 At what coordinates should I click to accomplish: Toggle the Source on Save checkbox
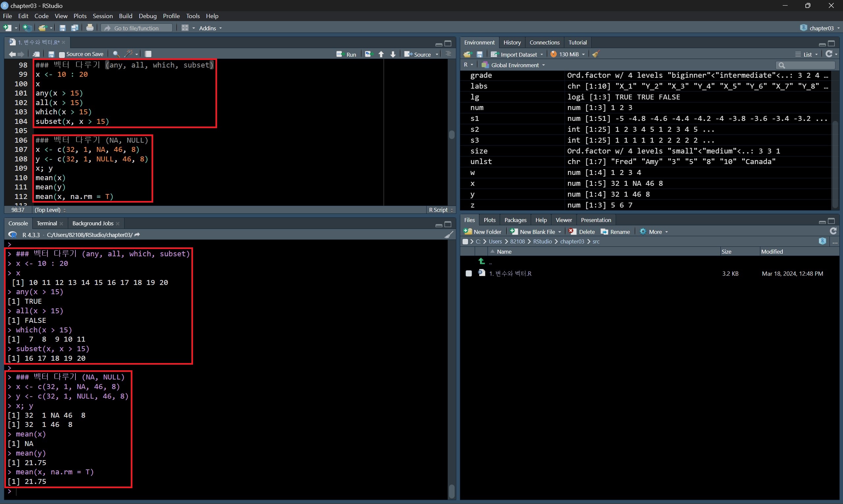point(62,54)
